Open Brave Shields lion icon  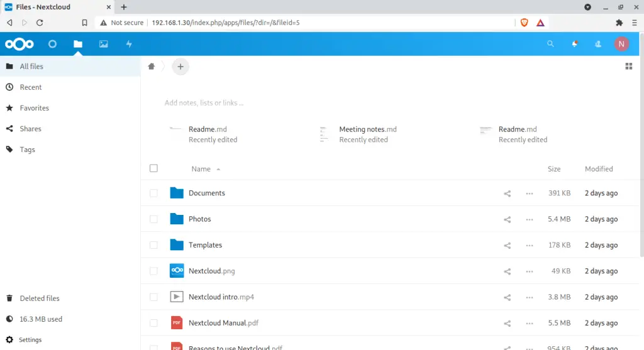[x=524, y=23]
